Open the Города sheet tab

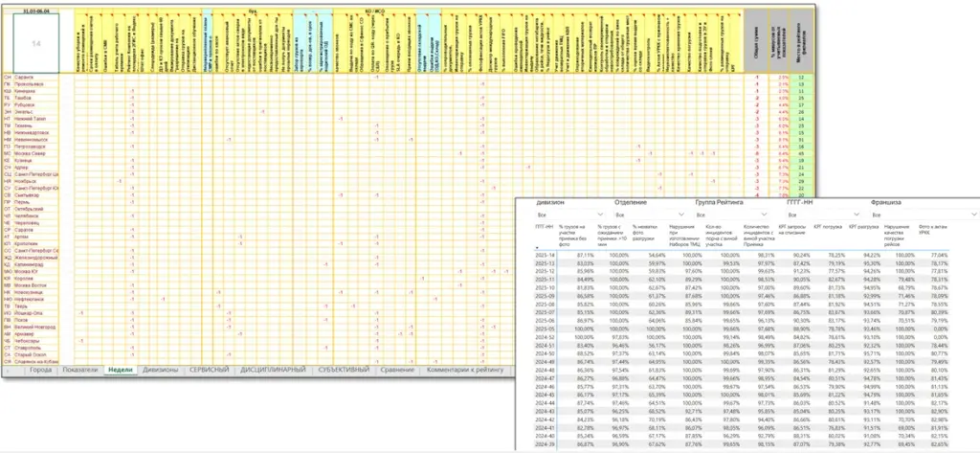pyautogui.click(x=41, y=369)
